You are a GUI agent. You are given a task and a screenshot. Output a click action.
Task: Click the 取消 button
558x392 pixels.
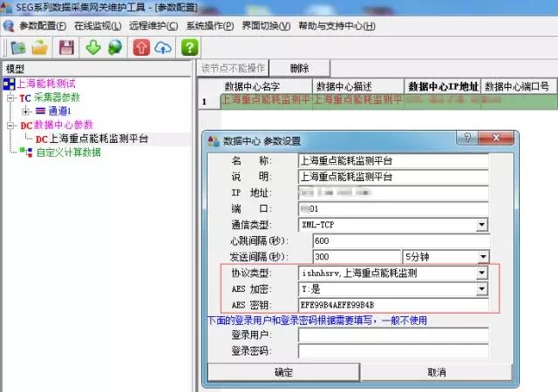click(x=436, y=372)
